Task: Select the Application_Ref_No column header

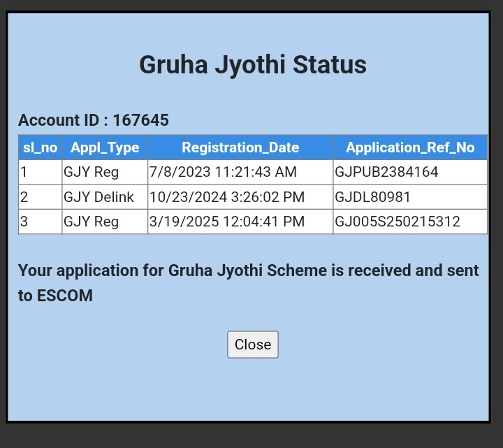Action: click(410, 147)
